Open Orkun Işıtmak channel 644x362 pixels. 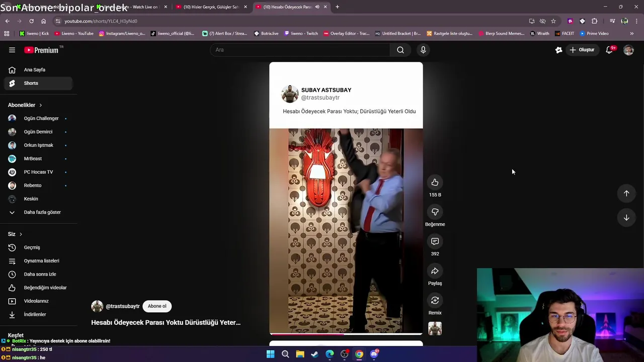coord(38,145)
